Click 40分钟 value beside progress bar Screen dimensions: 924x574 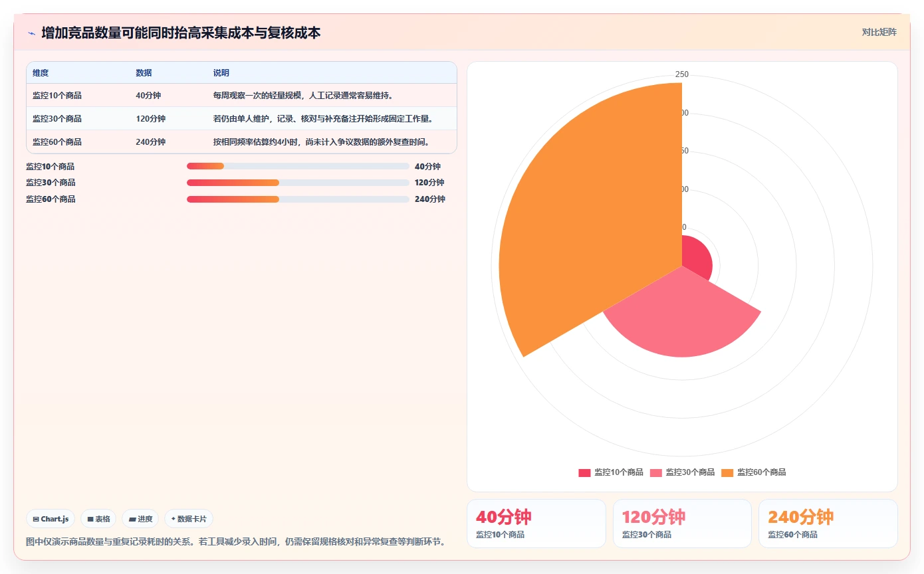(x=427, y=167)
